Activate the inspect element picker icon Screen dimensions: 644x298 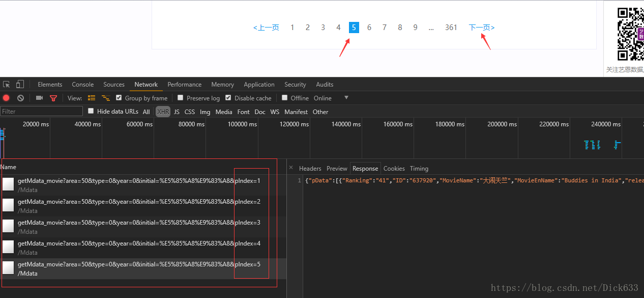(x=7, y=84)
